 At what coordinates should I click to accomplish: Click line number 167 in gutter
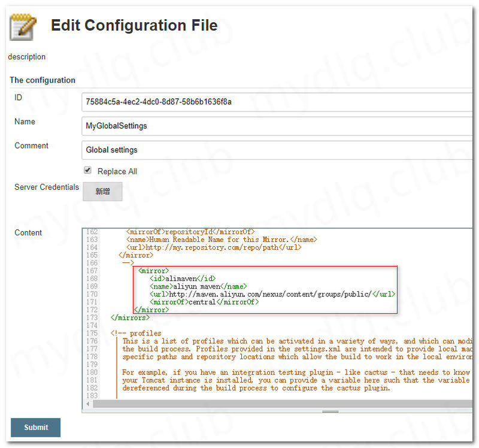click(x=92, y=271)
